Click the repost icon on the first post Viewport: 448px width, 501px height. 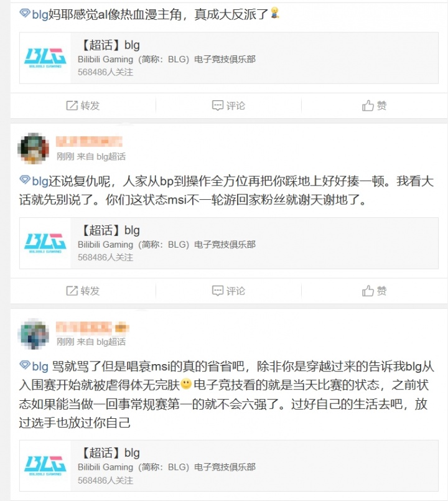72,105
